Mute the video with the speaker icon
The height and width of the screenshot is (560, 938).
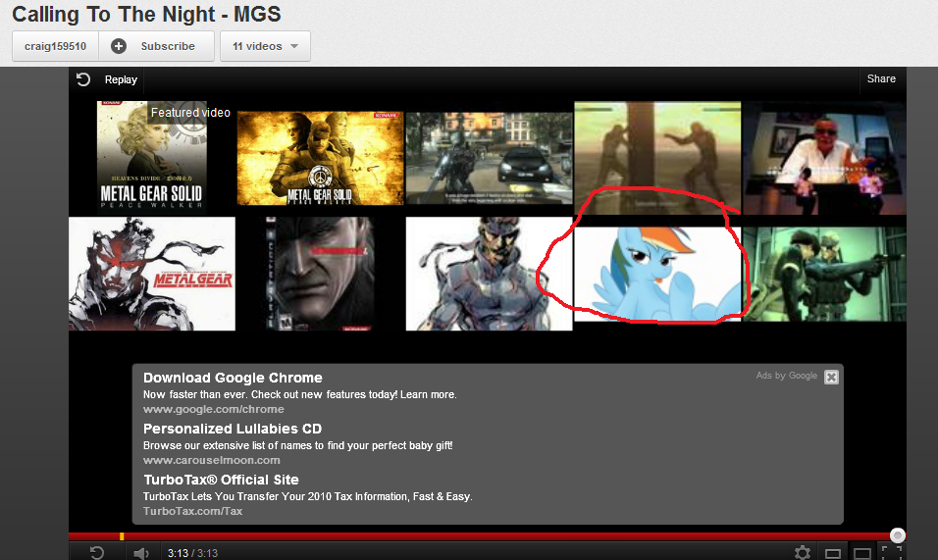coord(141,553)
